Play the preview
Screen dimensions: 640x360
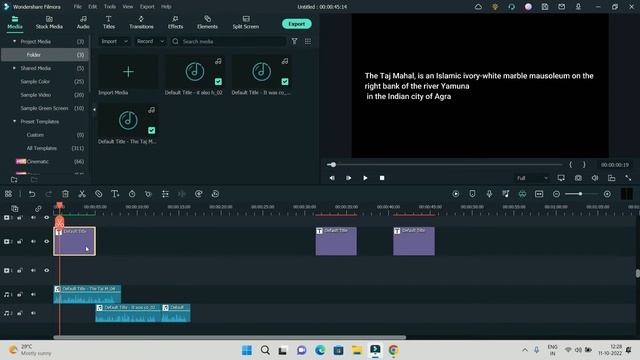click(365, 178)
